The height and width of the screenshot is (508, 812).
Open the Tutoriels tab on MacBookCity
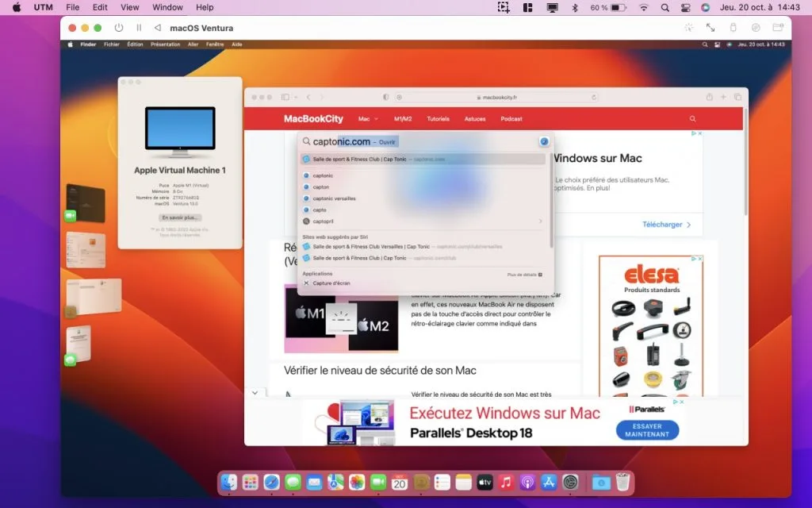[x=438, y=119]
